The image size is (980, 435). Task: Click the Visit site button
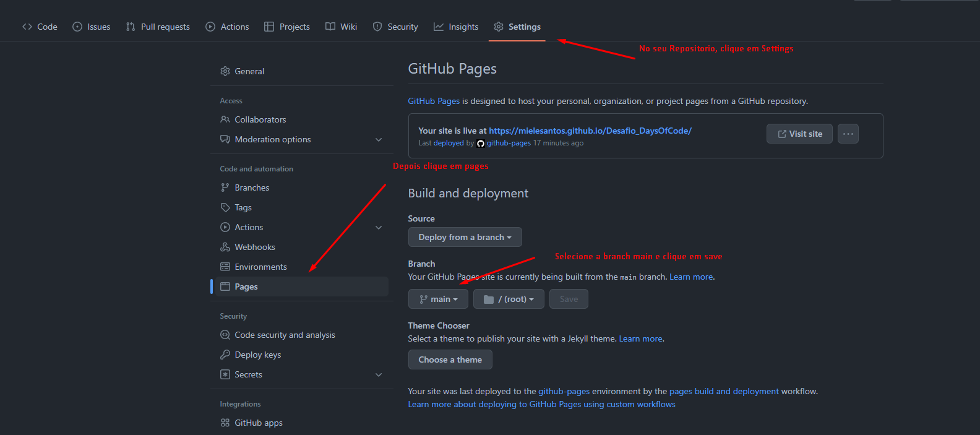[799, 134]
